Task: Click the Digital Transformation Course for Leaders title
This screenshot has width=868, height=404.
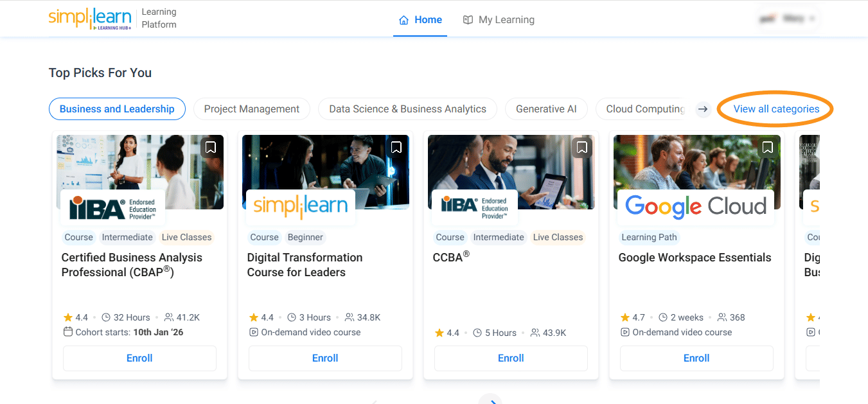Action: tap(305, 265)
